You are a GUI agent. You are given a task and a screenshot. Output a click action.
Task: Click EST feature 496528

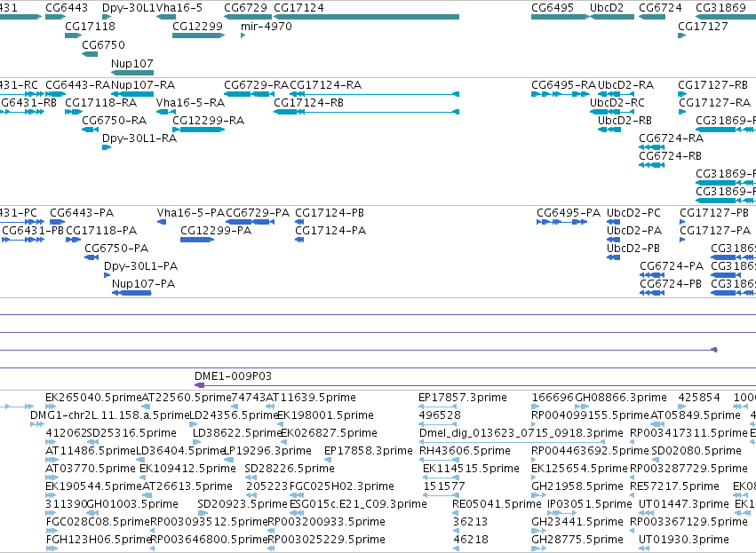pos(440,415)
